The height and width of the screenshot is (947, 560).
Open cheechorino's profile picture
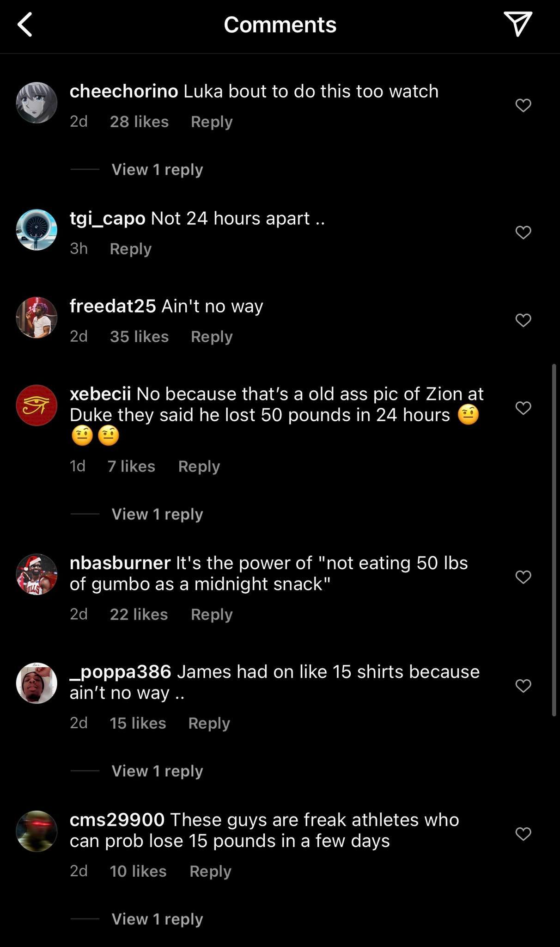click(x=37, y=103)
